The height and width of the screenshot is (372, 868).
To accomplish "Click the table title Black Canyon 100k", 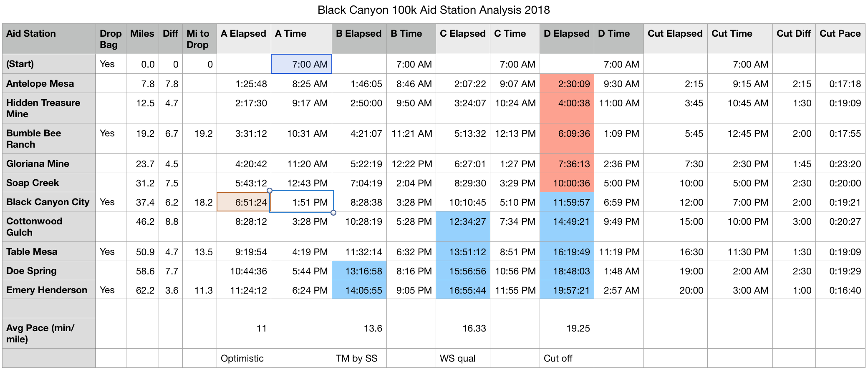I will click(x=434, y=10).
